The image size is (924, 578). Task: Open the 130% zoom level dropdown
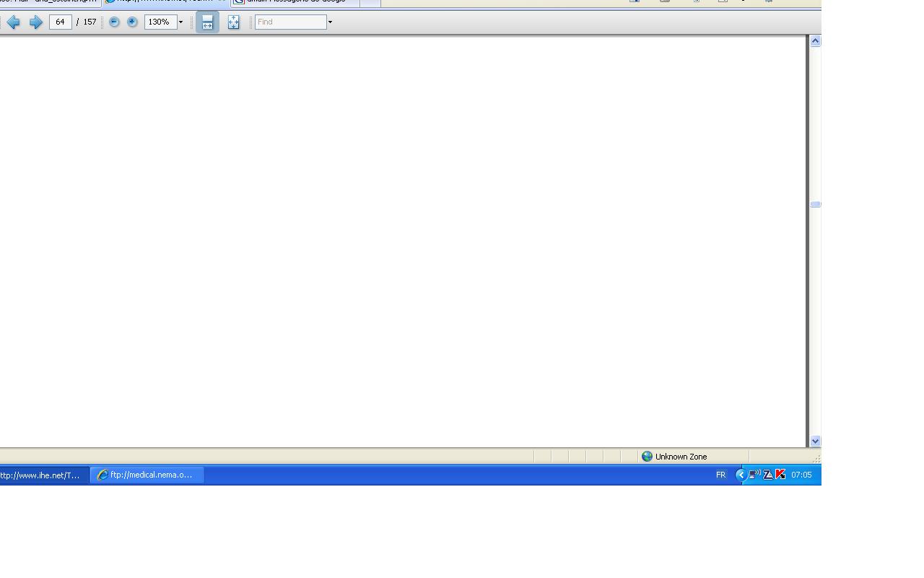click(181, 22)
